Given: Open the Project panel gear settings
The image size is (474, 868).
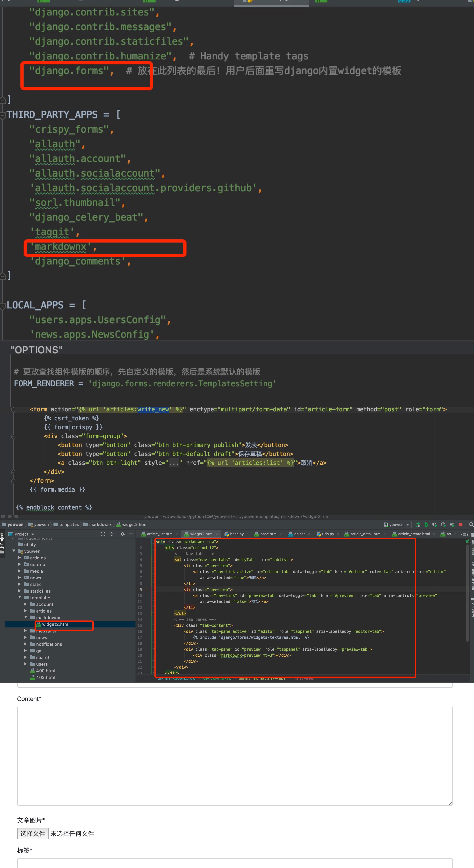Looking at the screenshot, I should tap(122, 534).
